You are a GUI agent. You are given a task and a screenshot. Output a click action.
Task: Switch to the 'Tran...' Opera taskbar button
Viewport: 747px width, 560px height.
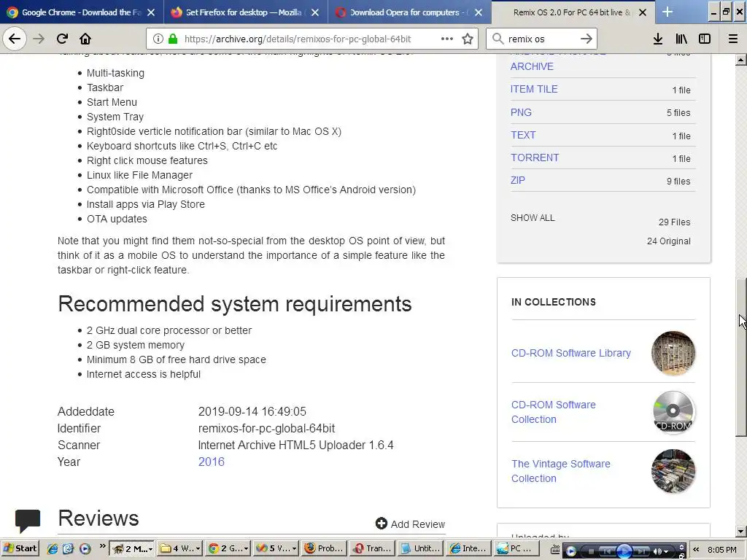coord(371,548)
